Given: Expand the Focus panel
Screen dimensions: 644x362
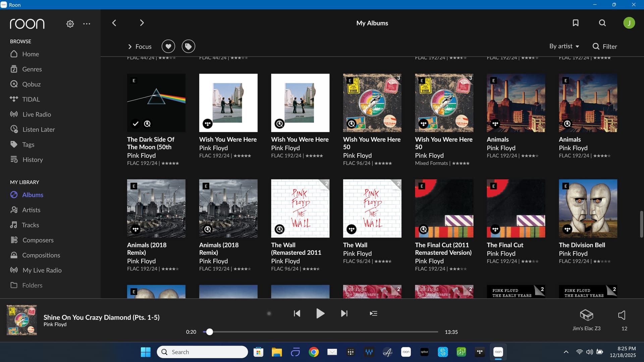Looking at the screenshot, I should pyautogui.click(x=140, y=47).
